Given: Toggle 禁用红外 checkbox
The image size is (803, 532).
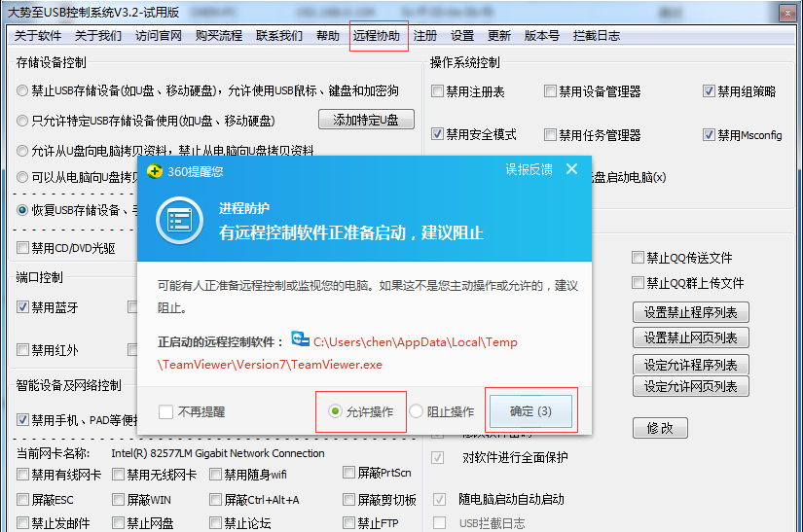Looking at the screenshot, I should pos(22,350).
